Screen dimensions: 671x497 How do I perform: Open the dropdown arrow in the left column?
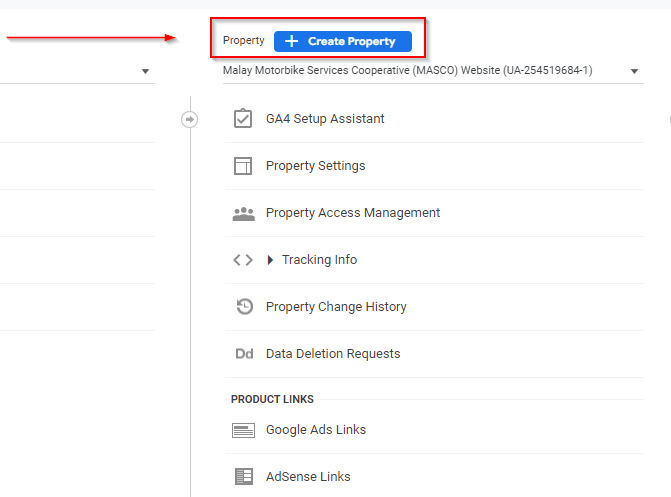tap(145, 72)
